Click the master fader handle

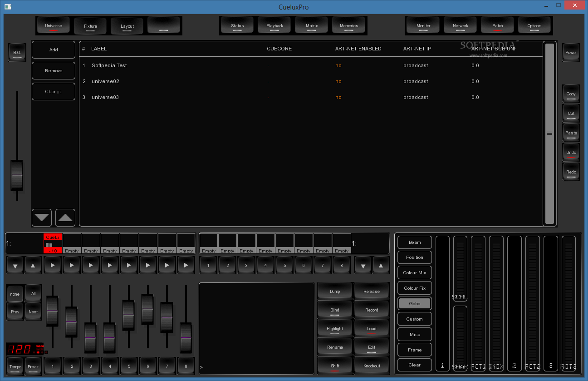[17, 175]
